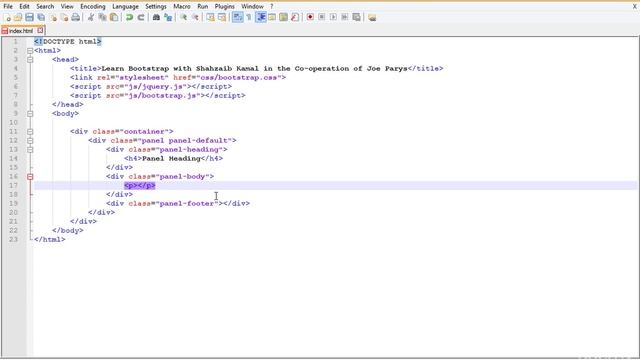Open the Edit menu

point(24,7)
